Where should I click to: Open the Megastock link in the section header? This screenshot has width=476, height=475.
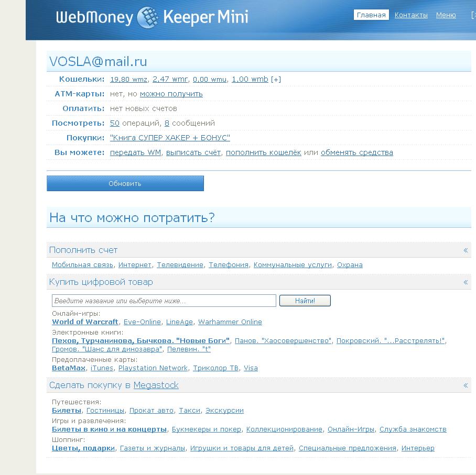156,385
